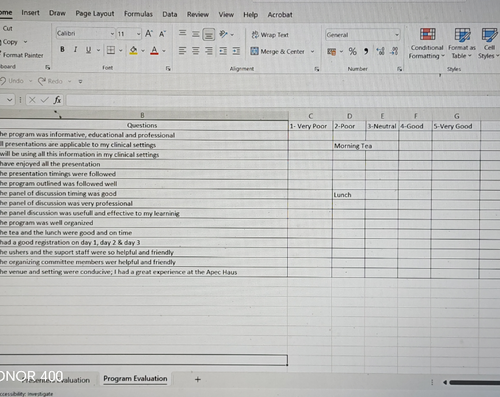
Task: Open the Page Layout tab
Action: (x=95, y=14)
